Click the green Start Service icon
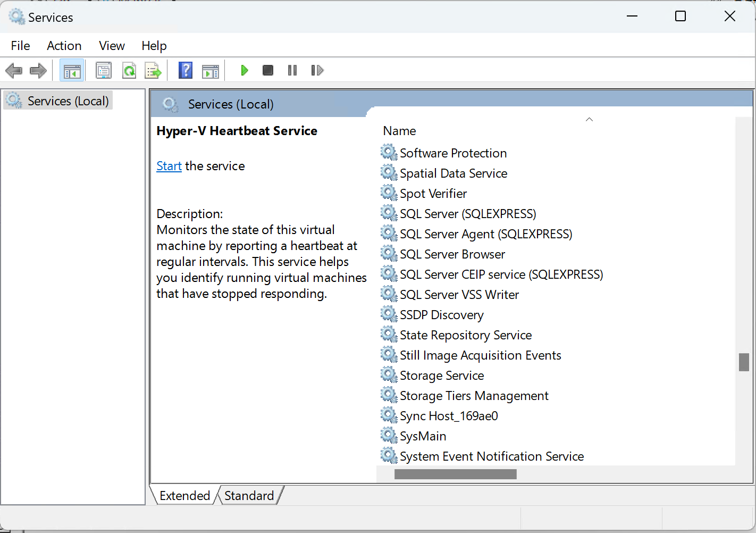 (x=244, y=70)
